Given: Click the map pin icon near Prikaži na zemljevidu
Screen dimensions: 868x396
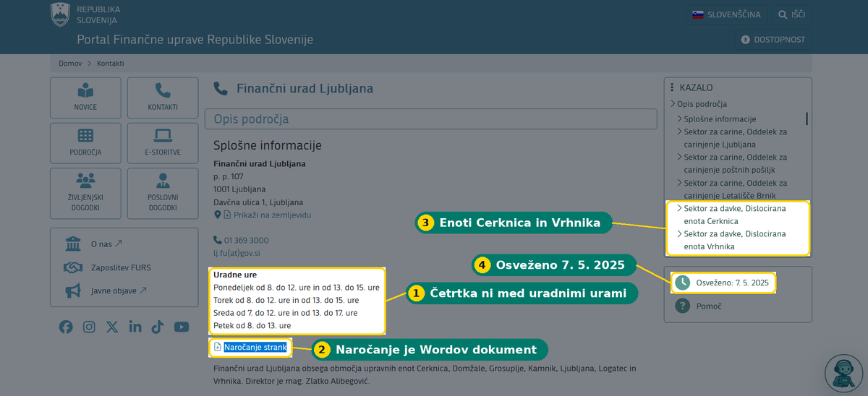Looking at the screenshot, I should [217, 215].
